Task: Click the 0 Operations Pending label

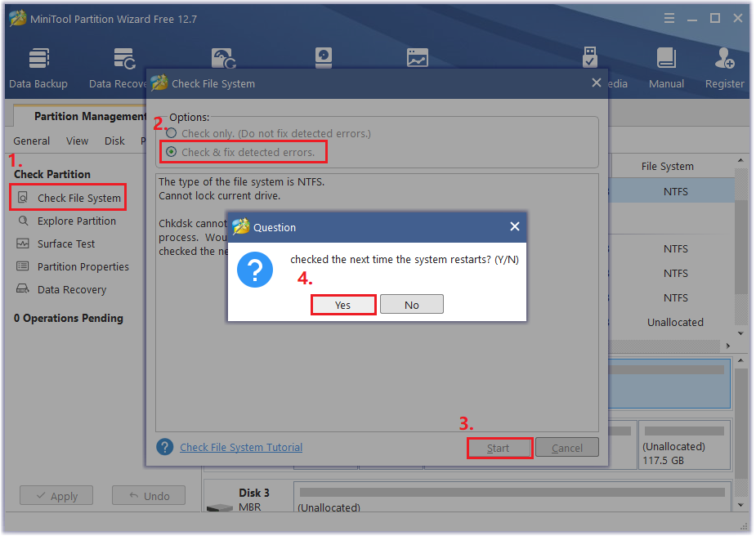Action: click(69, 318)
